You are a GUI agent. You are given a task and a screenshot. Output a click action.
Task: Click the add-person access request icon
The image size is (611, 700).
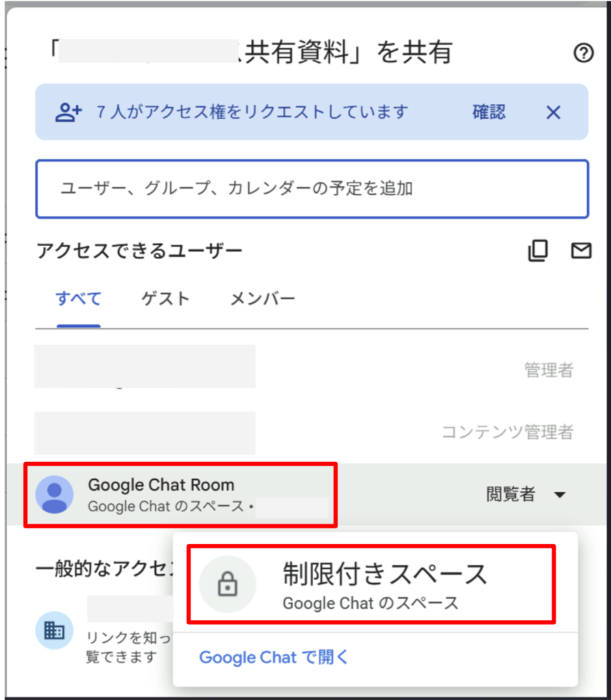[68, 112]
